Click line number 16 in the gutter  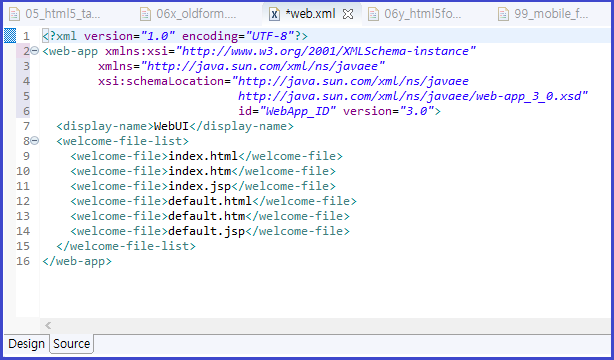[x=23, y=261]
